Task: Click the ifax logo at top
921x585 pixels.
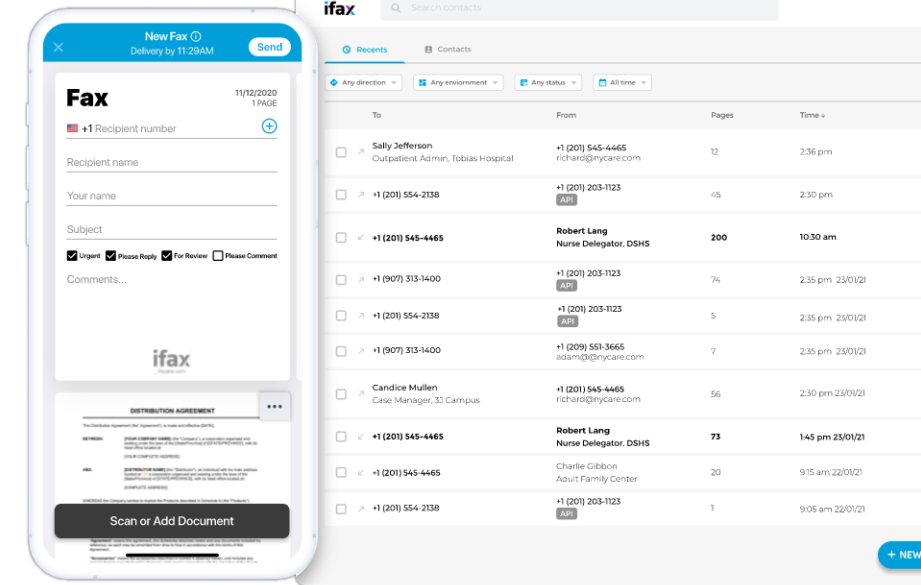Action: coord(340,8)
